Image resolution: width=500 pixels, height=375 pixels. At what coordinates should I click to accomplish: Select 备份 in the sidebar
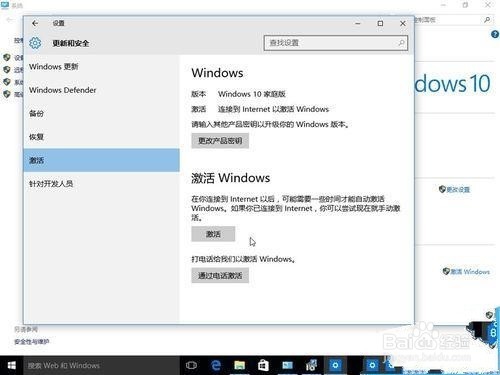(x=101, y=113)
